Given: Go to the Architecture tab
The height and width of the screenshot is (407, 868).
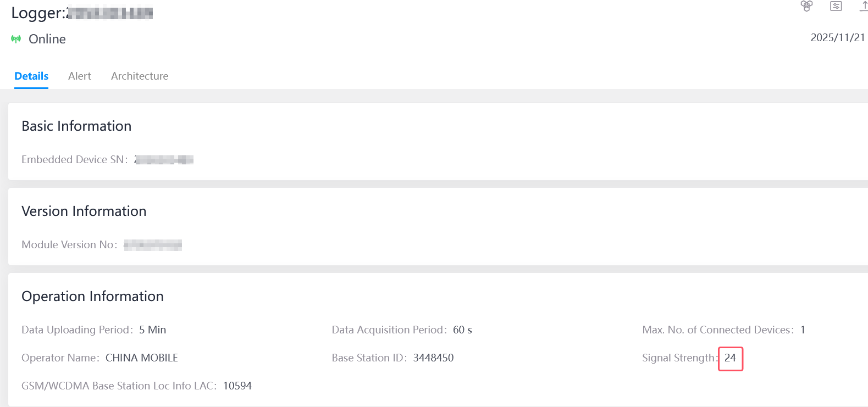Looking at the screenshot, I should point(140,76).
